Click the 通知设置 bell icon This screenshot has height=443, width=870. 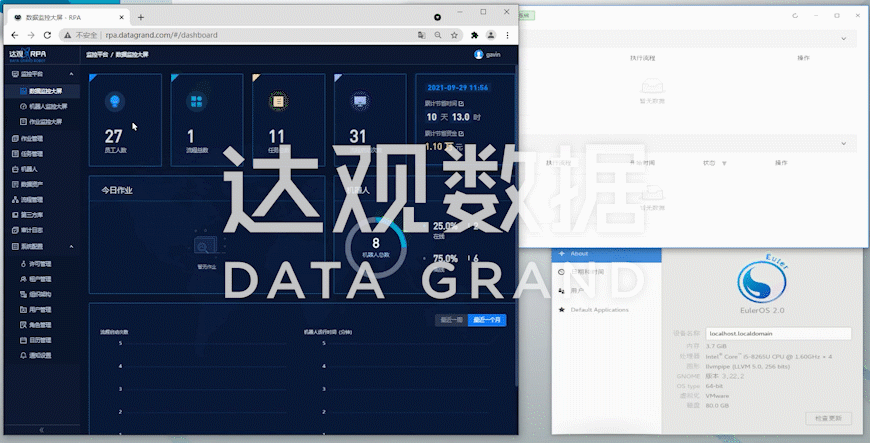tap(23, 355)
